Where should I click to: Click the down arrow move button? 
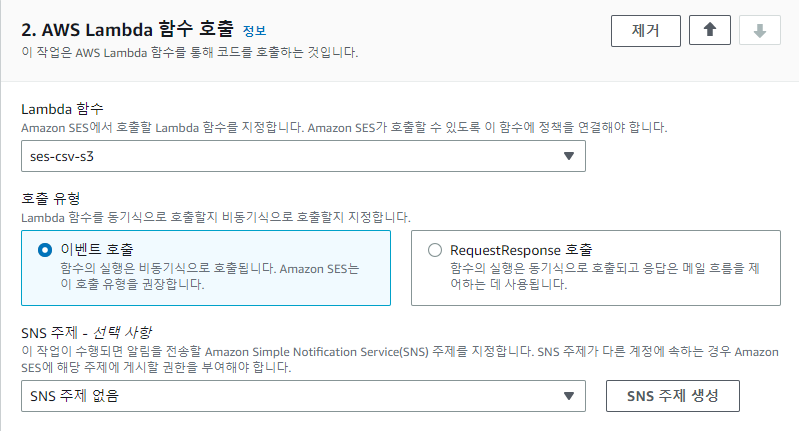759,30
